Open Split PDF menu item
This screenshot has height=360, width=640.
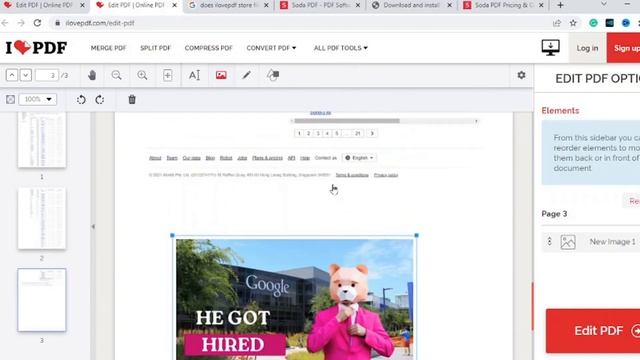pos(155,48)
